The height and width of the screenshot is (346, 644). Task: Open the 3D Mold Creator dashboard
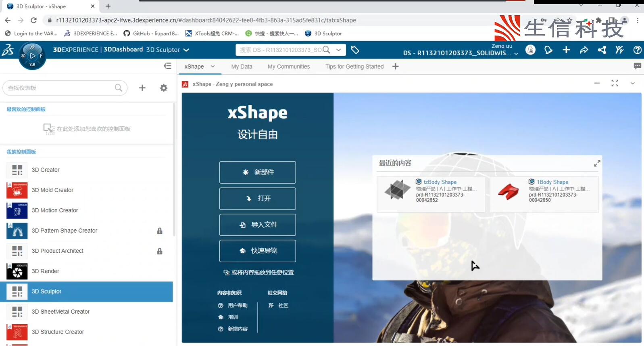(x=86, y=190)
